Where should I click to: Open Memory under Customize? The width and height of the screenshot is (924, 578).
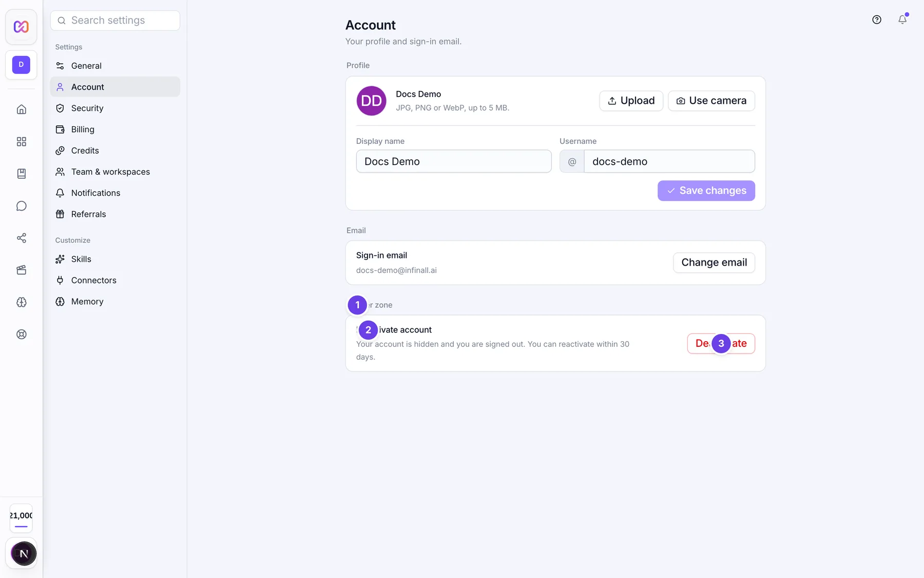tap(115, 302)
